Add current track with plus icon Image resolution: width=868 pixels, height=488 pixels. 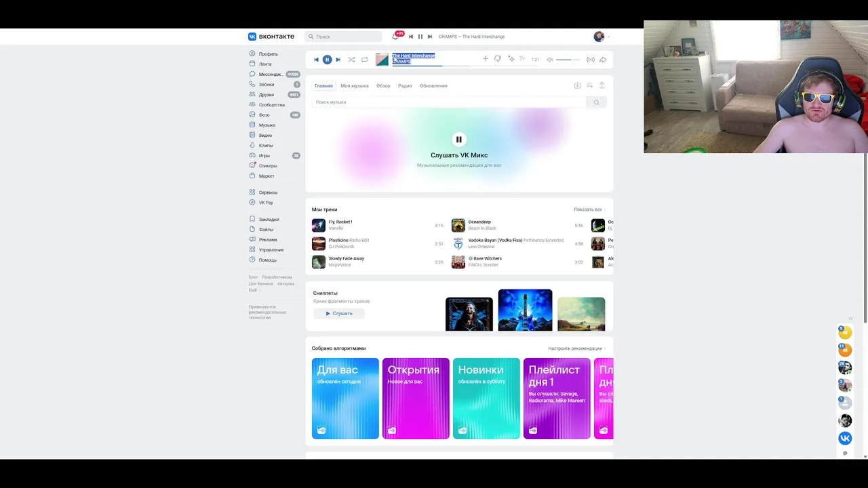pyautogui.click(x=485, y=59)
